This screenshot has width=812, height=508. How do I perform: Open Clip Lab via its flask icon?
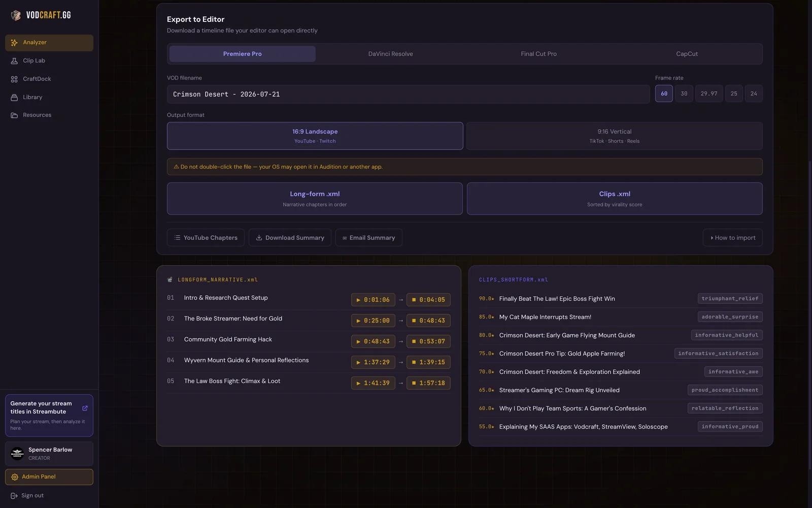click(x=14, y=61)
